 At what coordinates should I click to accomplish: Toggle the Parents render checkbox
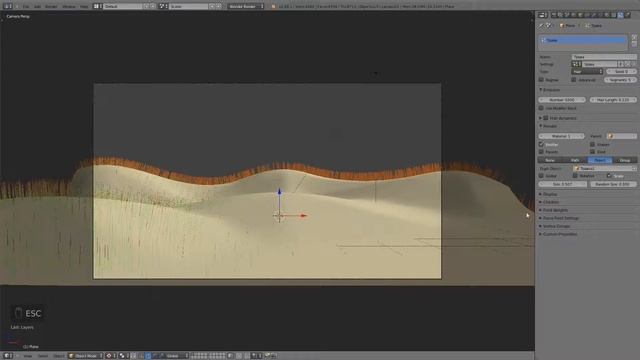[541, 152]
